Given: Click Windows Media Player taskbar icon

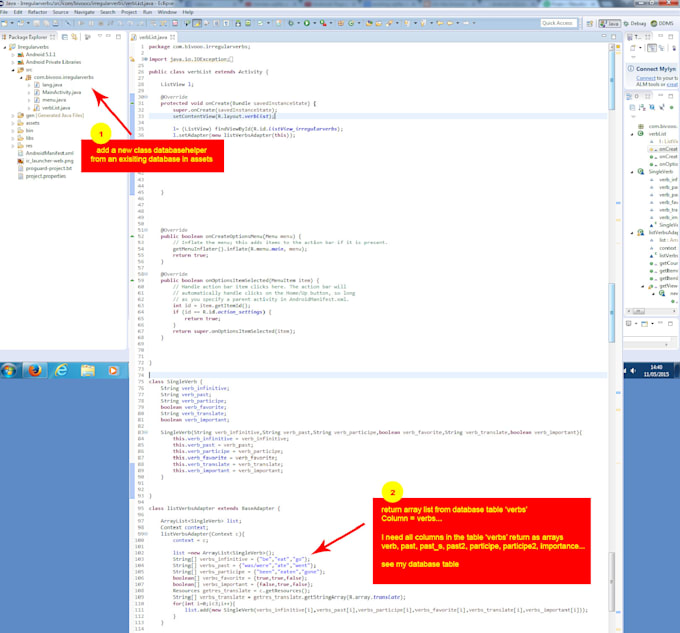Looking at the screenshot, I should (113, 371).
